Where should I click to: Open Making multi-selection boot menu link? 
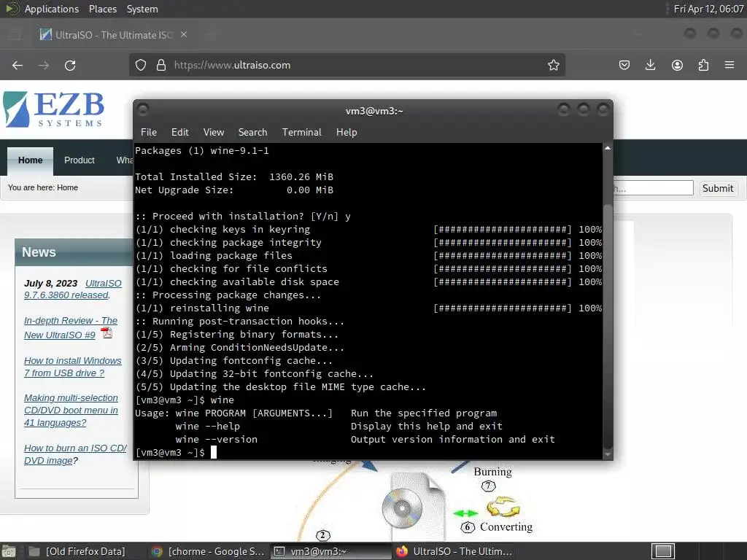point(71,410)
